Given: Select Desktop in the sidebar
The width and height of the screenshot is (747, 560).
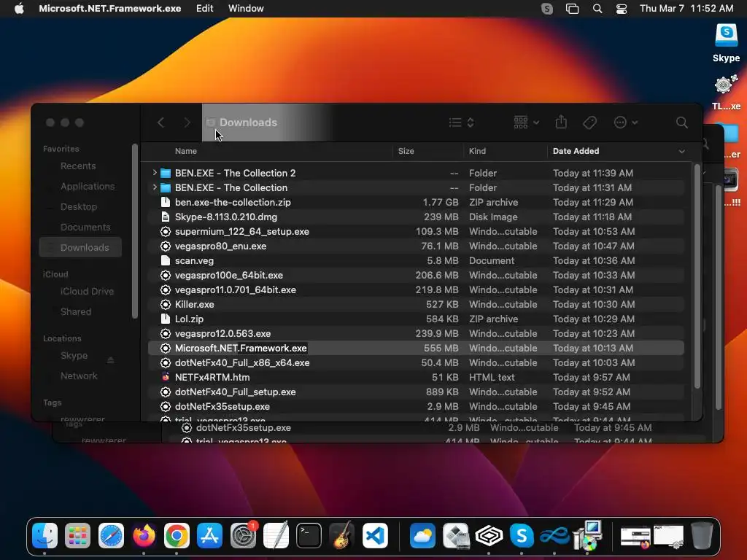Looking at the screenshot, I should [80, 206].
